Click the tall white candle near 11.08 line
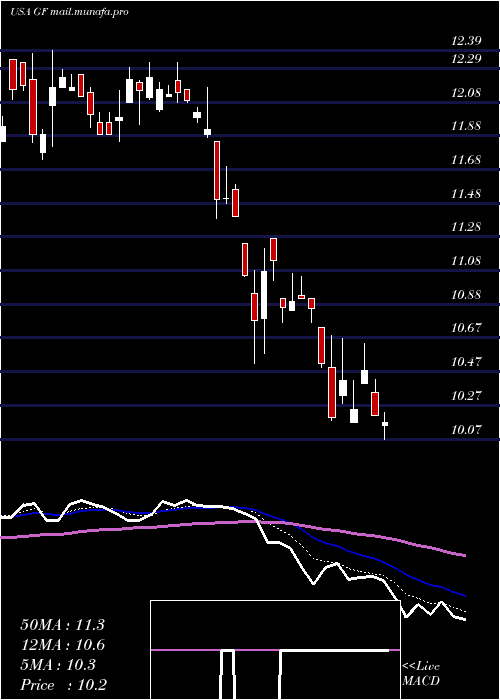The image size is (500, 700). (264, 301)
